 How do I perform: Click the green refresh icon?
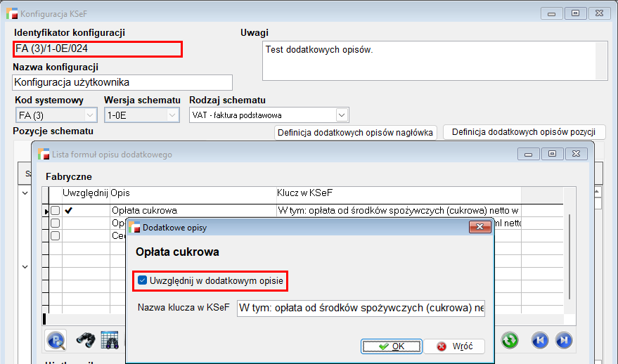click(510, 340)
